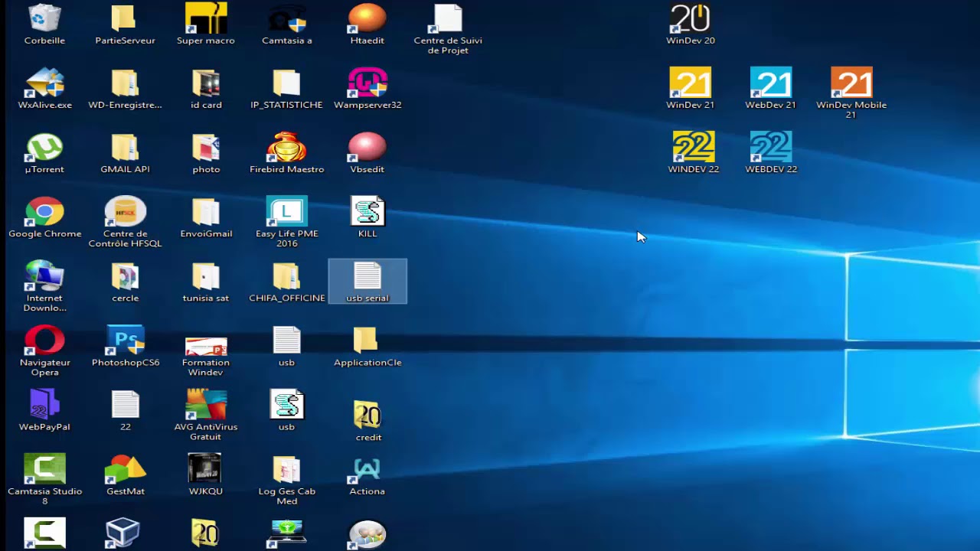Open the WJKQU icon

tap(206, 474)
